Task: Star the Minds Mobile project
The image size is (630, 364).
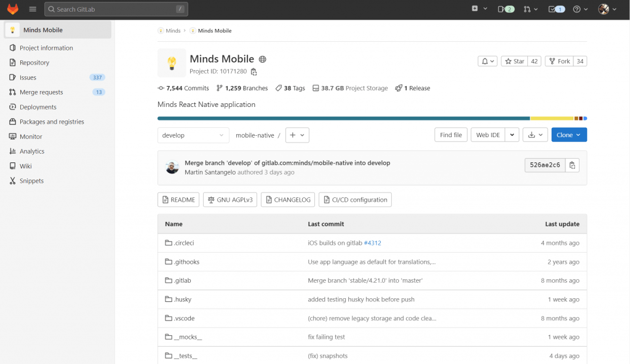Action: (x=514, y=61)
